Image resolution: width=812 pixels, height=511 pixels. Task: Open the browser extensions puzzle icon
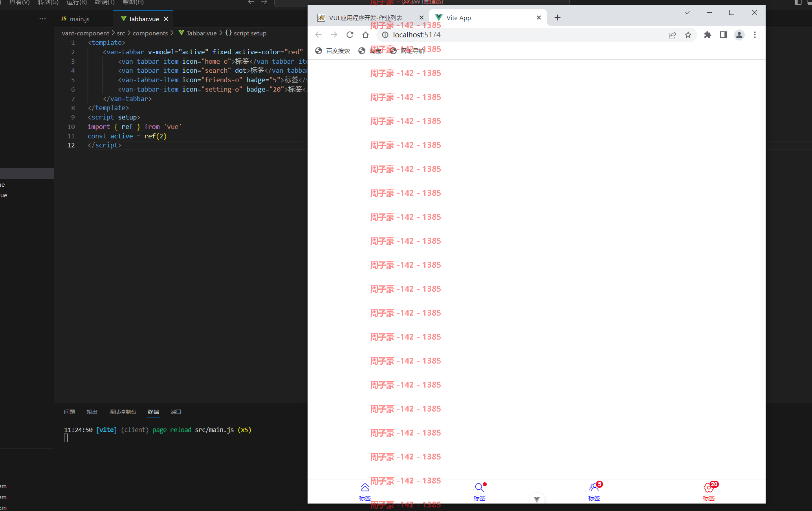click(x=708, y=35)
